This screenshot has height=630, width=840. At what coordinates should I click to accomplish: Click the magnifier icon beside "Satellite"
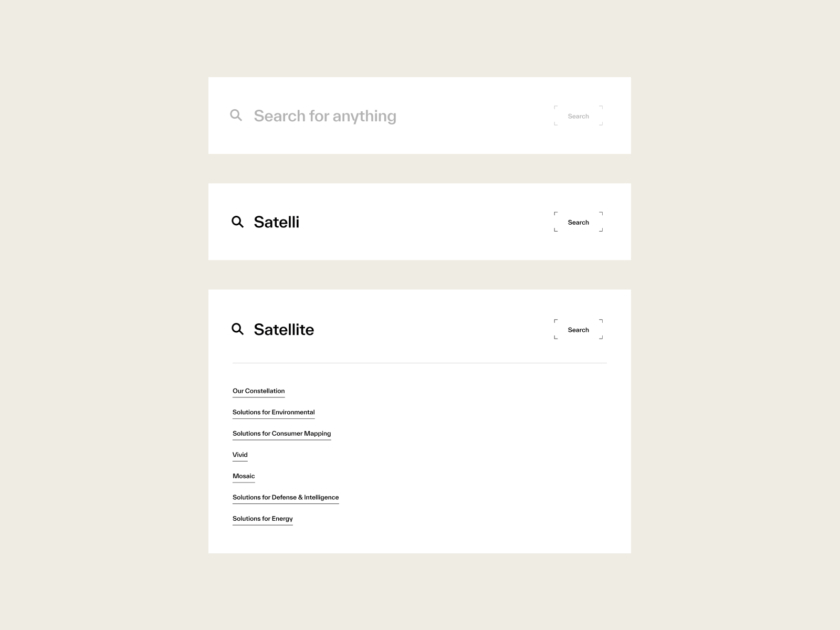coord(238,329)
